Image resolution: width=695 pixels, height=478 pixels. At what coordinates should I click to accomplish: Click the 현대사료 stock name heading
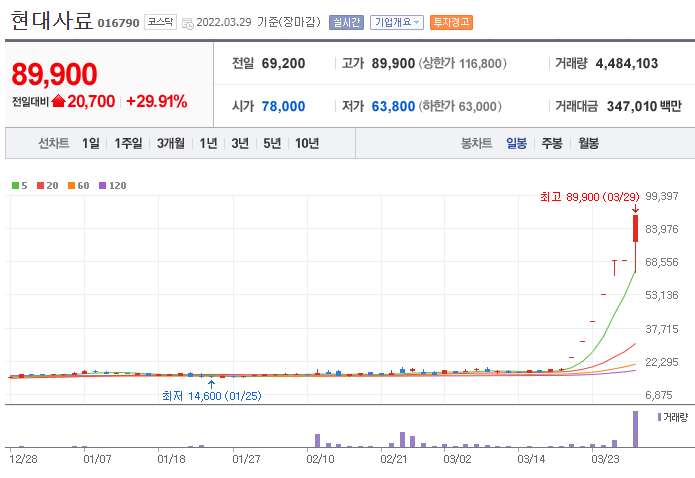(51, 21)
